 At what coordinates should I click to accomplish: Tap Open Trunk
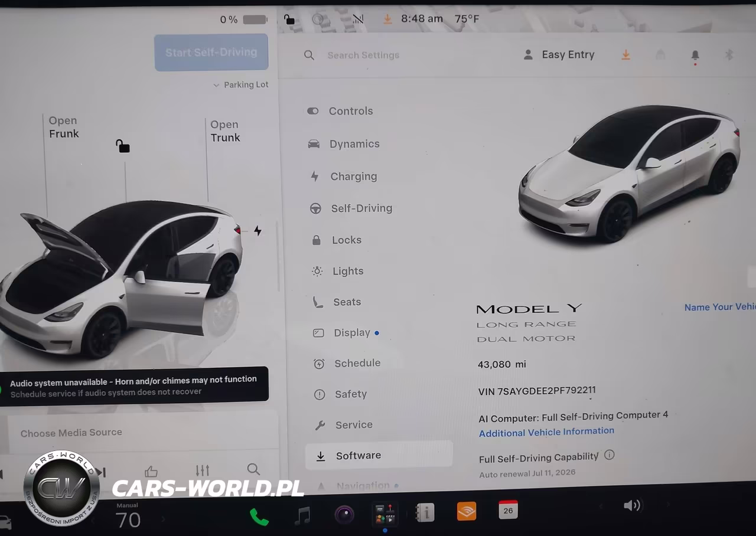[225, 131]
